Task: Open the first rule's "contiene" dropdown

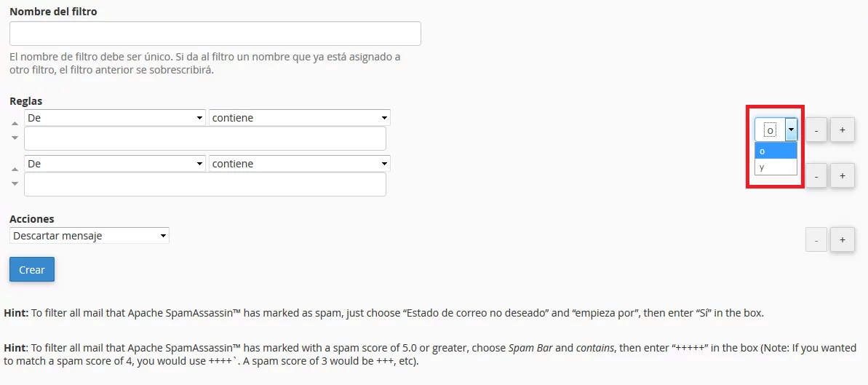Action: 300,118
